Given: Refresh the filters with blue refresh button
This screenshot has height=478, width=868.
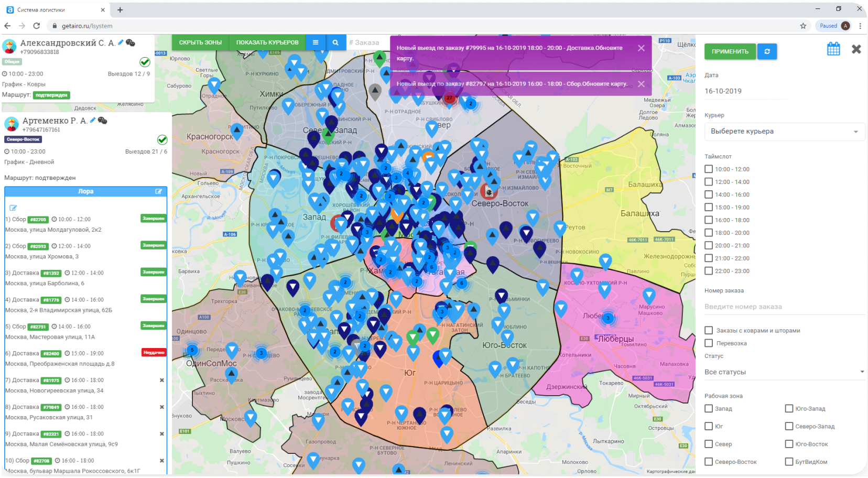Looking at the screenshot, I should tap(767, 51).
